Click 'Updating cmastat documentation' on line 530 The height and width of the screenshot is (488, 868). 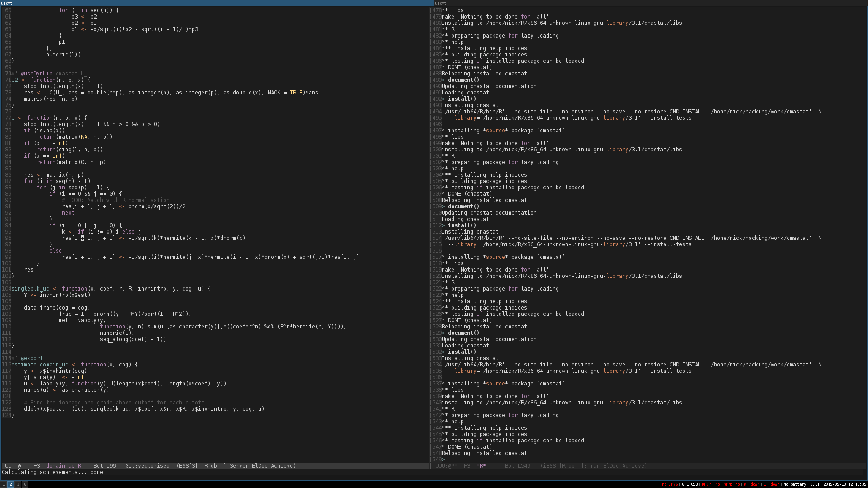click(x=489, y=339)
